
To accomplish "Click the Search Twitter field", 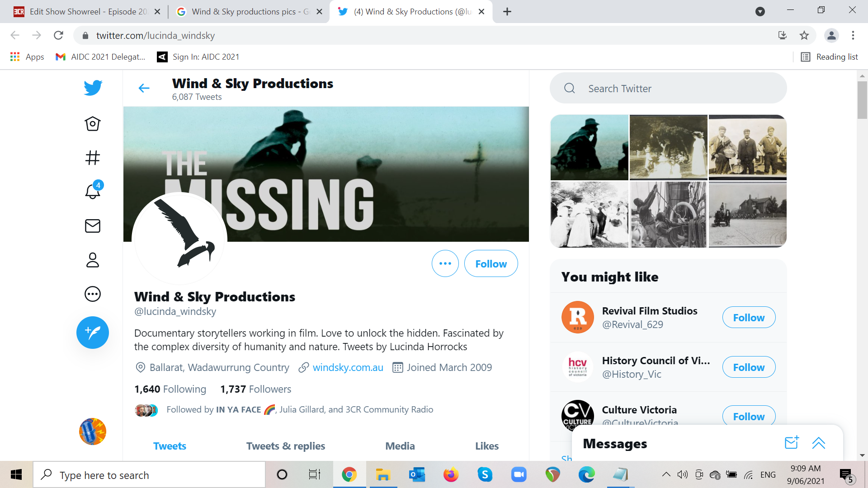I will [x=667, y=89].
